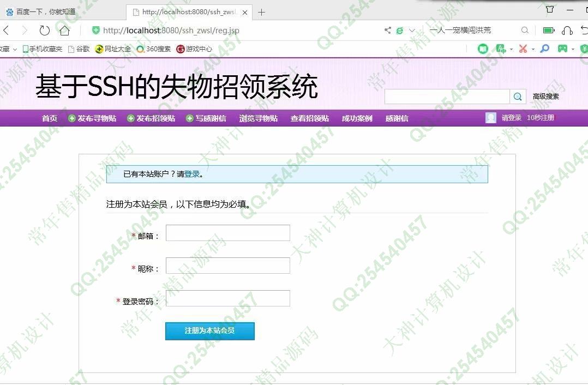Open 查看招领贴 menu item

[x=309, y=118]
